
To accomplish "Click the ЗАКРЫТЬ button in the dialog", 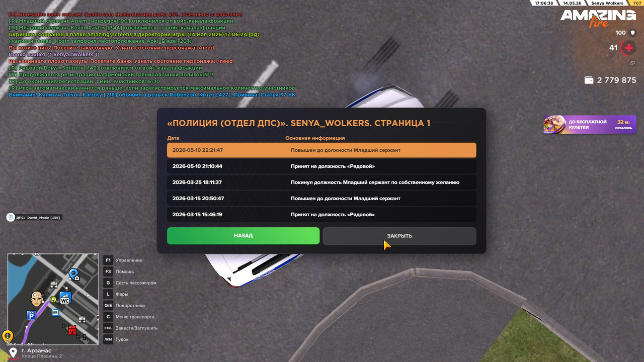I will pos(399,236).
